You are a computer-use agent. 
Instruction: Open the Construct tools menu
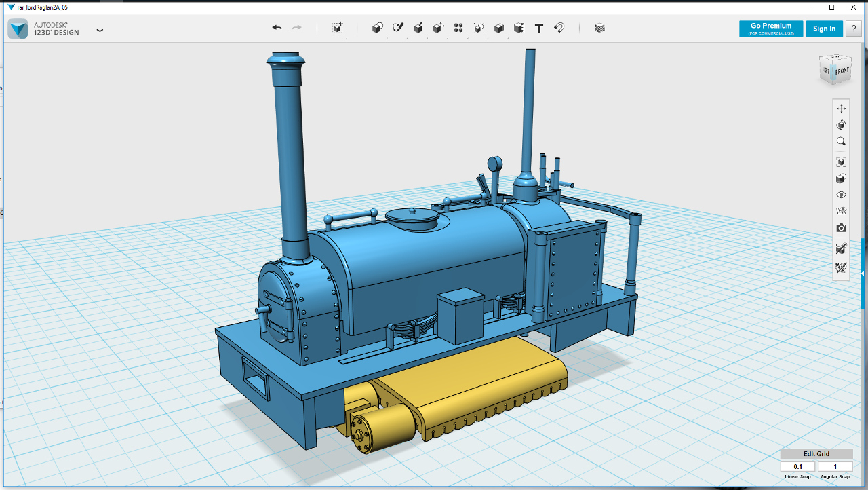[x=418, y=28]
